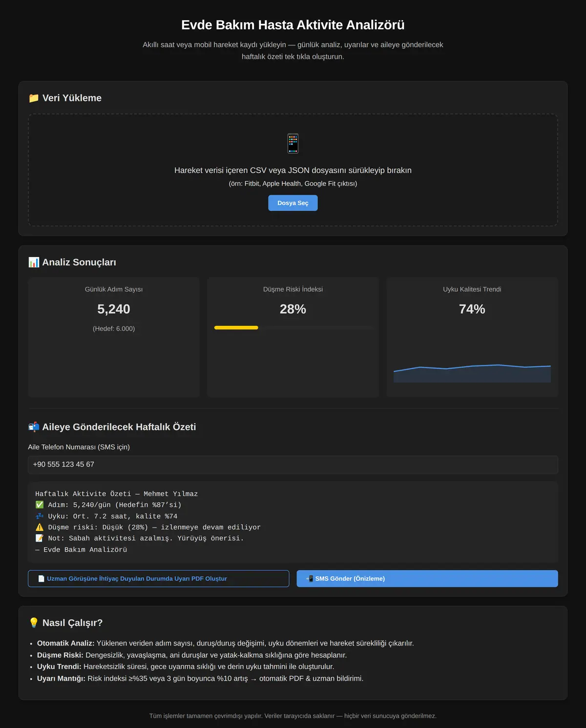Click SMS Gönder (Önizleme) button
Viewport: 586px width, 728px height.
(427, 579)
